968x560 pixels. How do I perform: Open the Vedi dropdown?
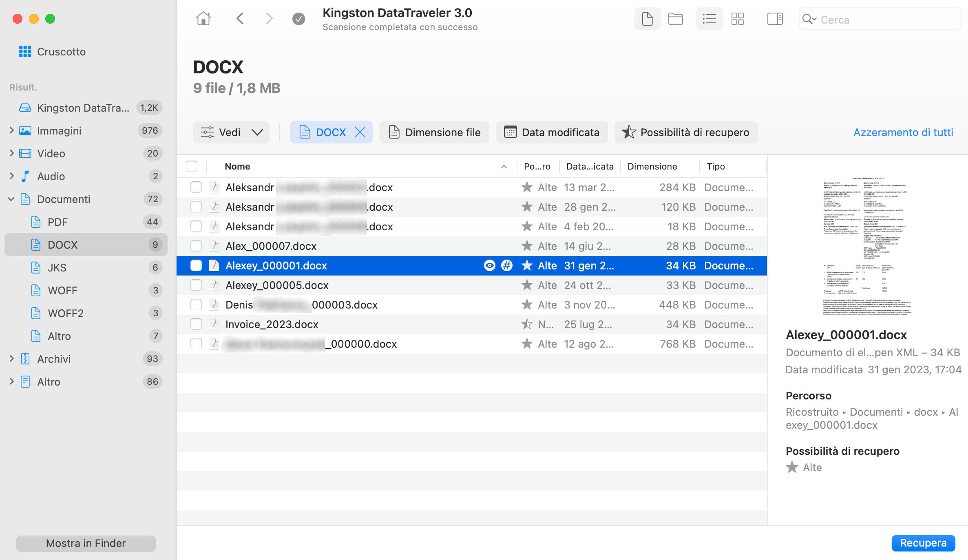(231, 132)
